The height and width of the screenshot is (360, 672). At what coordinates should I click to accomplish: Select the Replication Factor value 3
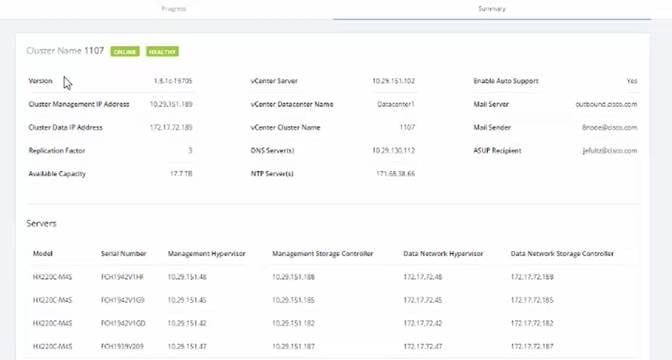190,150
